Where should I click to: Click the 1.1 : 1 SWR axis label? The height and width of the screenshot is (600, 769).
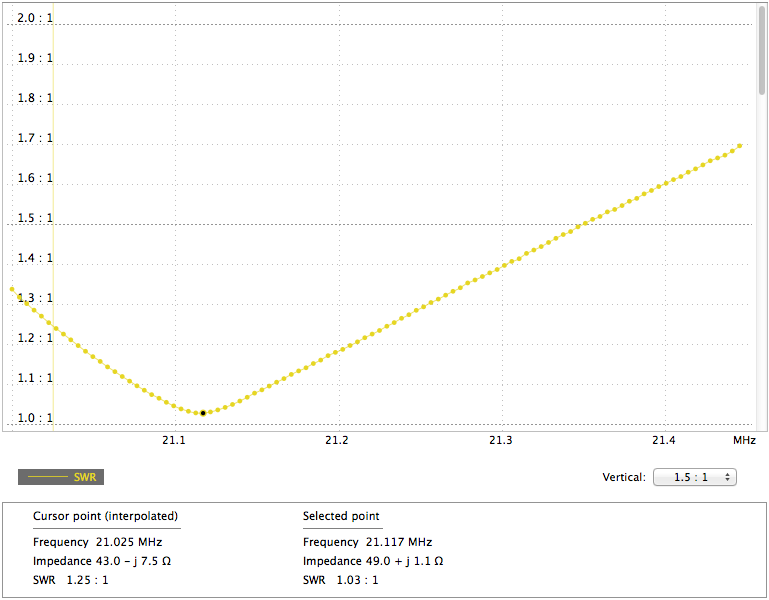[x=35, y=378]
